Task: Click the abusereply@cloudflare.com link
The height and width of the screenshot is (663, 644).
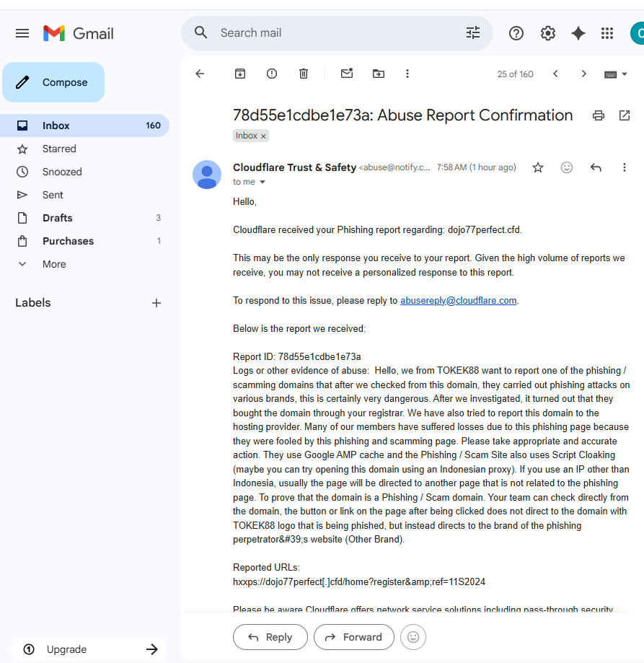Action: click(458, 301)
